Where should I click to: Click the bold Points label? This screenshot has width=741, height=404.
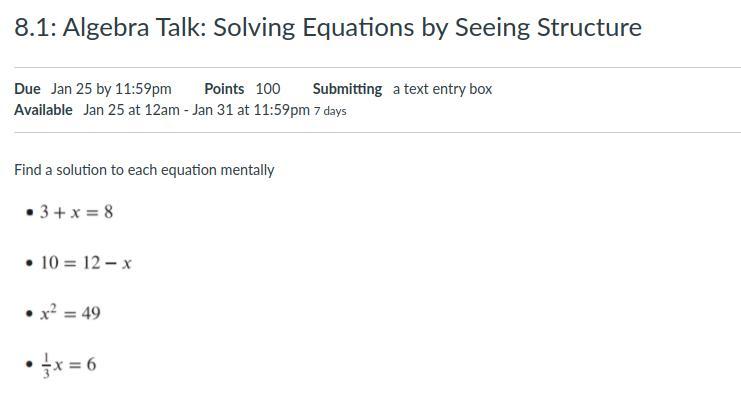[x=224, y=89]
